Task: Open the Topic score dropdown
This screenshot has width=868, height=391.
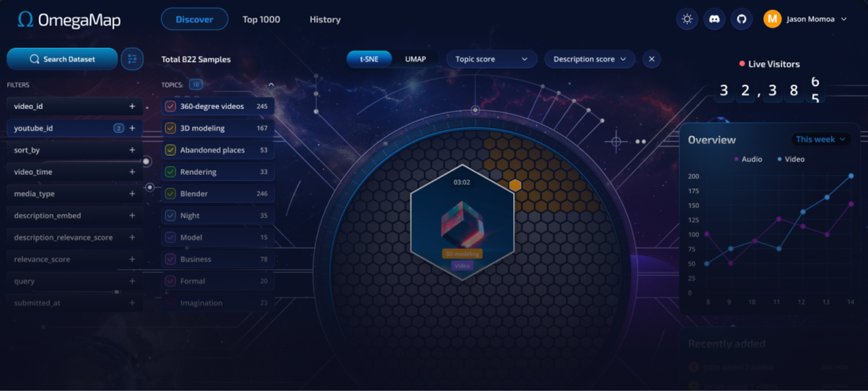Action: [492, 59]
